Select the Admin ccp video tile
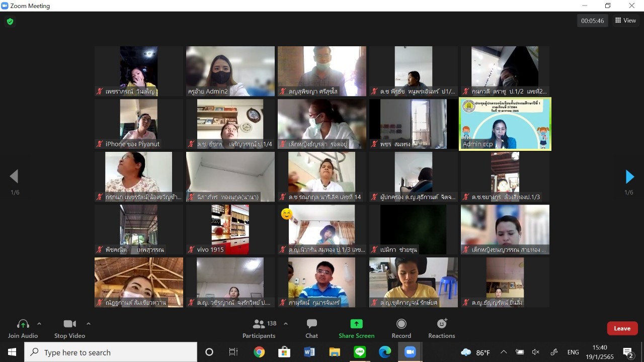This screenshot has height=362, width=644. pyautogui.click(x=505, y=124)
